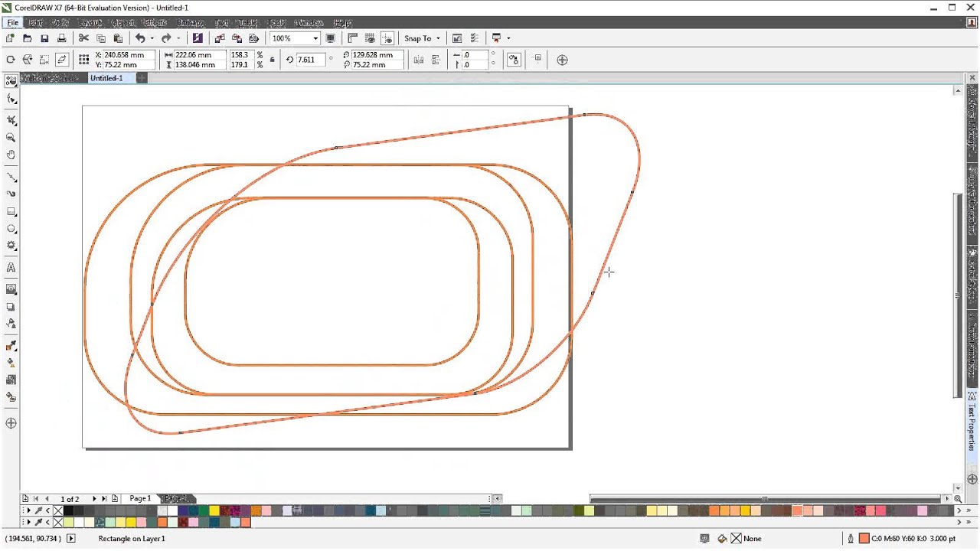Go to the next page arrow

point(94,499)
